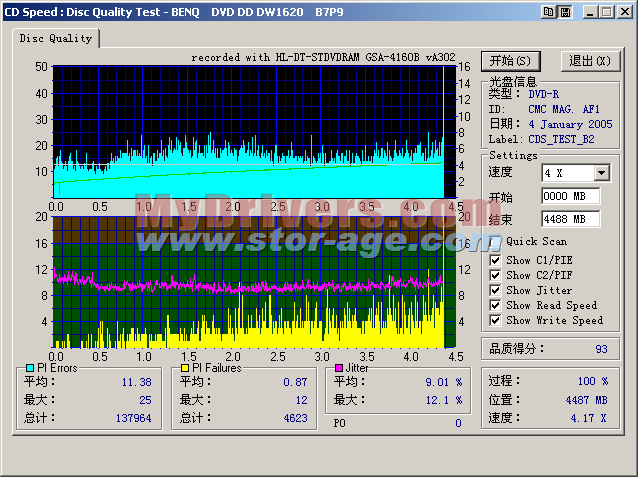This screenshot has height=477, width=638.
Task: Toggle Show Read Speed checkbox
Action: coord(495,305)
